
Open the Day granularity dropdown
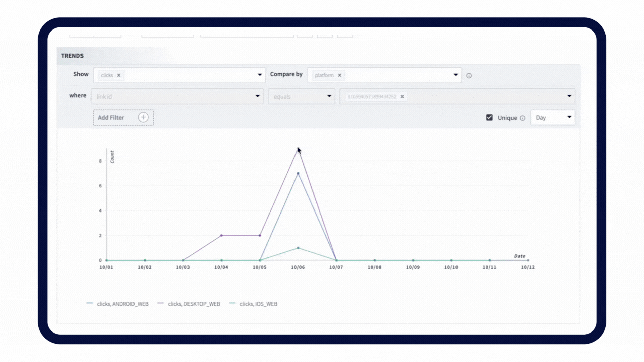[x=569, y=117]
